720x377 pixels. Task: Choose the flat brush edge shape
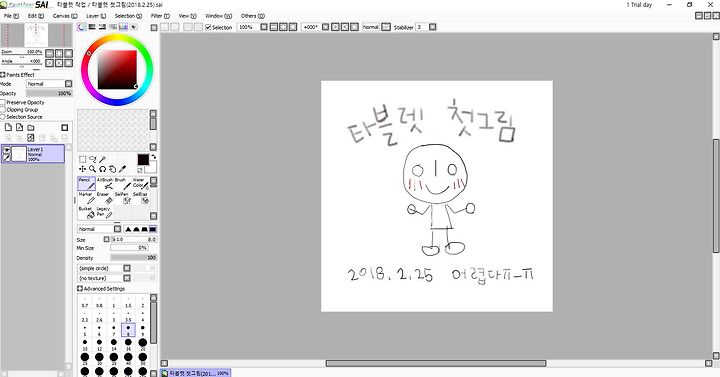click(152, 229)
